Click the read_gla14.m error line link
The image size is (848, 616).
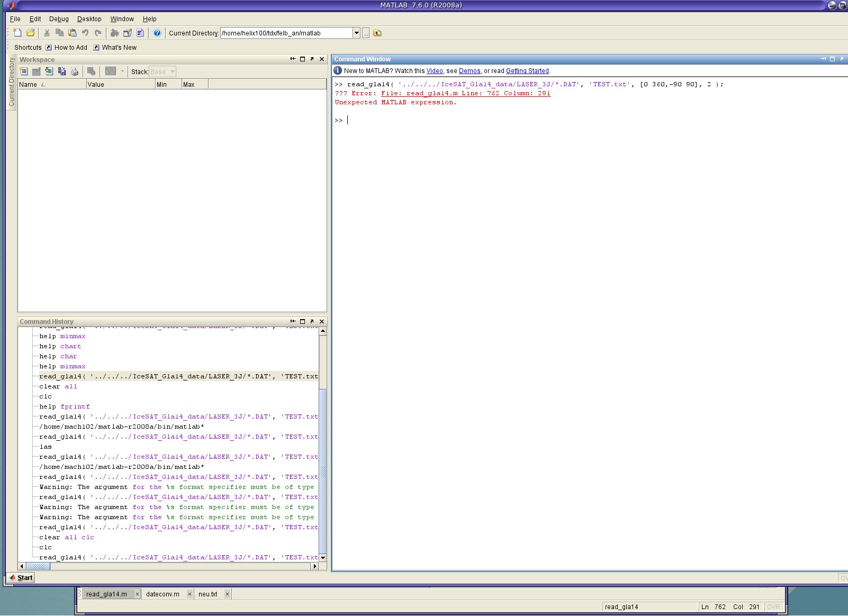click(465, 93)
